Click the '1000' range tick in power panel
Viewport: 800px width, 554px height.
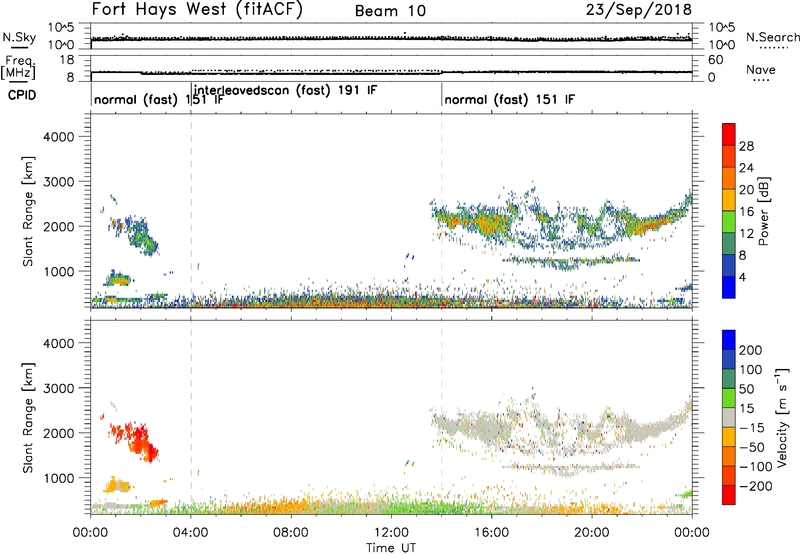point(58,271)
